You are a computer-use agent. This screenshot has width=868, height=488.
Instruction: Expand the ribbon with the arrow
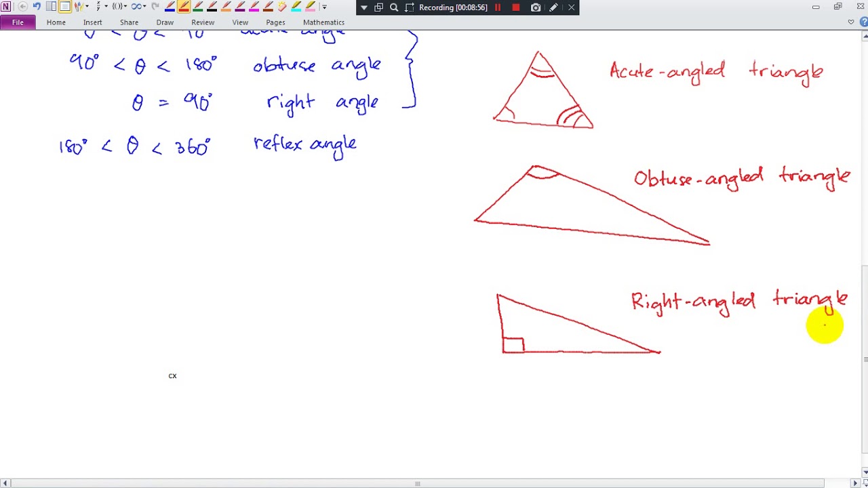(x=851, y=22)
